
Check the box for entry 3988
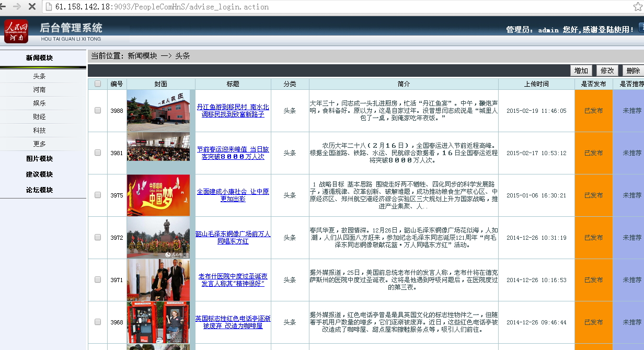(98, 110)
